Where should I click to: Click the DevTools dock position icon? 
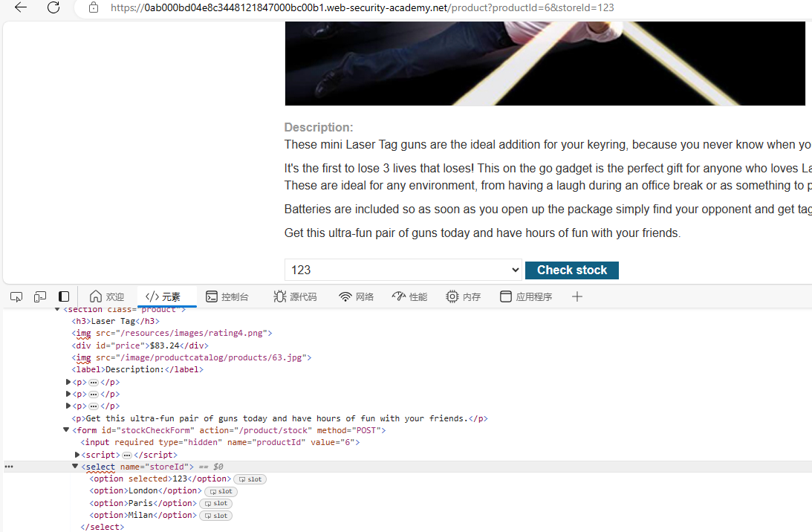click(64, 296)
